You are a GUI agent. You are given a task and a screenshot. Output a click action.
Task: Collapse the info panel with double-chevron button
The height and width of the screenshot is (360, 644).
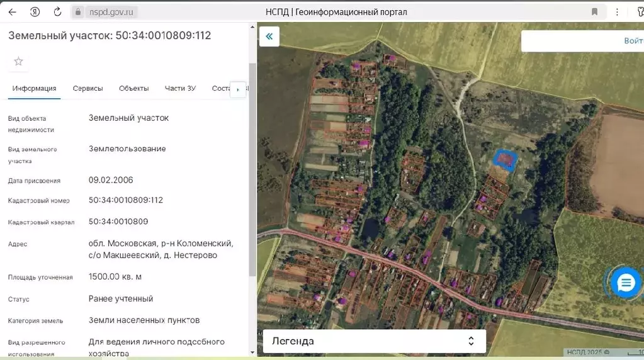[269, 37]
